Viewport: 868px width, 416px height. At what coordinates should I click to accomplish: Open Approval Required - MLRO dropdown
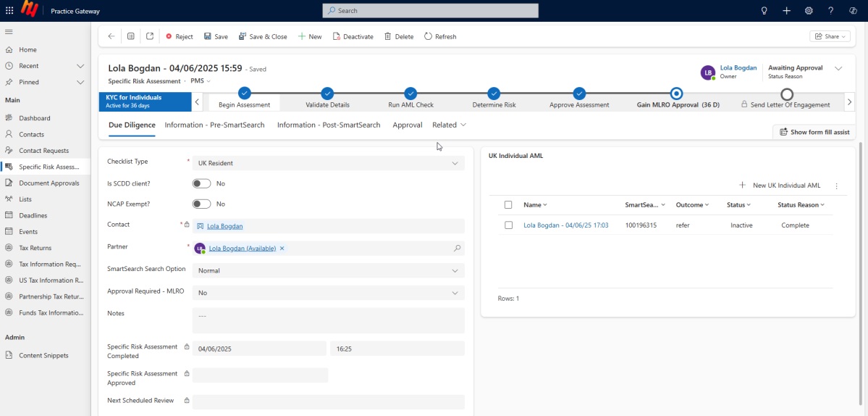tap(328, 293)
